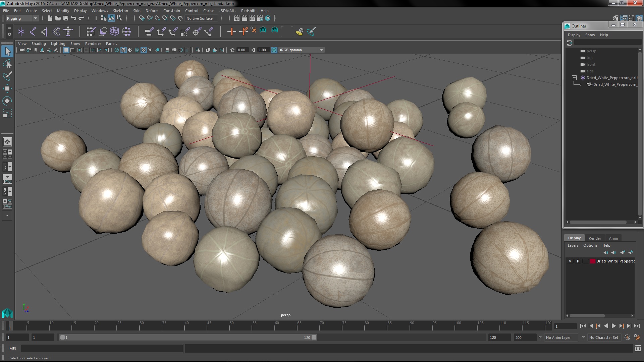Screen dimensions: 644x362
Task: Open the sRGB gamma dropdown
Action: pos(321,50)
